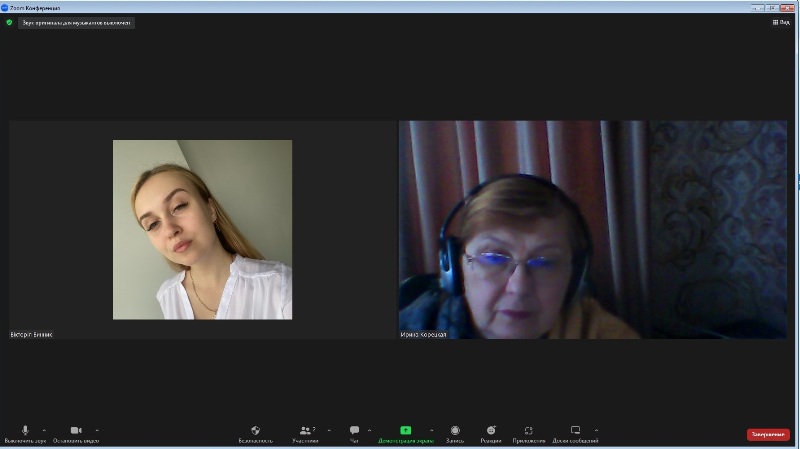Expand the arrow next to Whiteboards
Image resolution: width=800 pixels, height=449 pixels.
(x=596, y=431)
